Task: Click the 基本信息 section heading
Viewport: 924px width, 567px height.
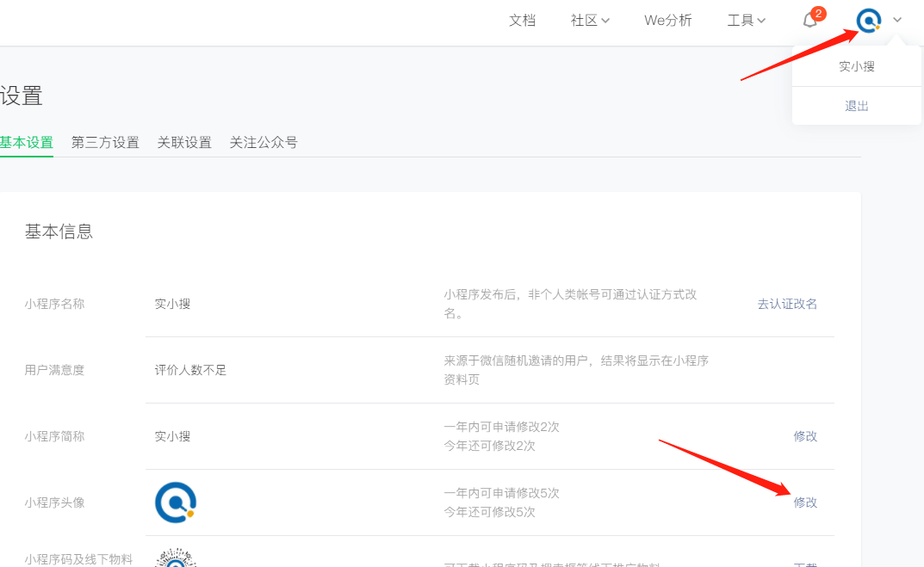Action: [59, 231]
